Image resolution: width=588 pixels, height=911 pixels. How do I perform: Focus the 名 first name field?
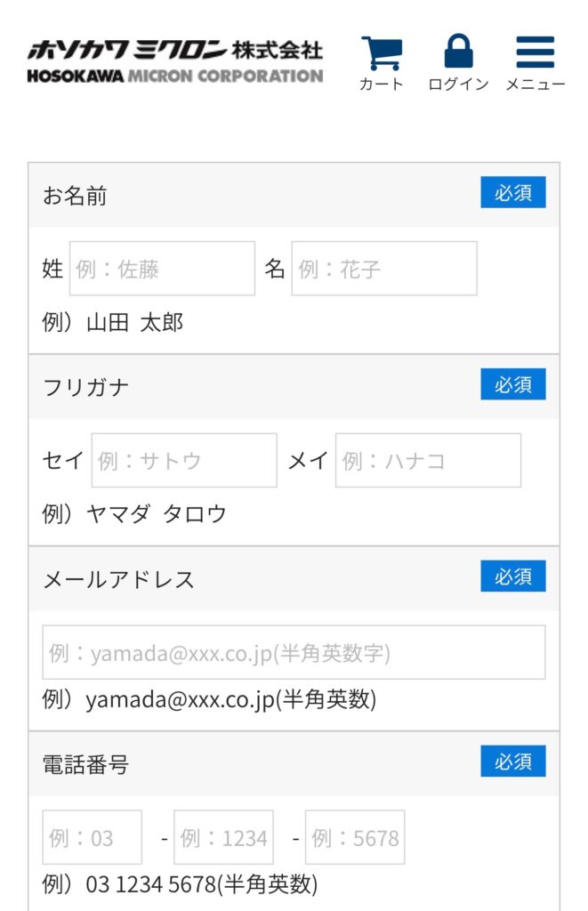coord(384,269)
